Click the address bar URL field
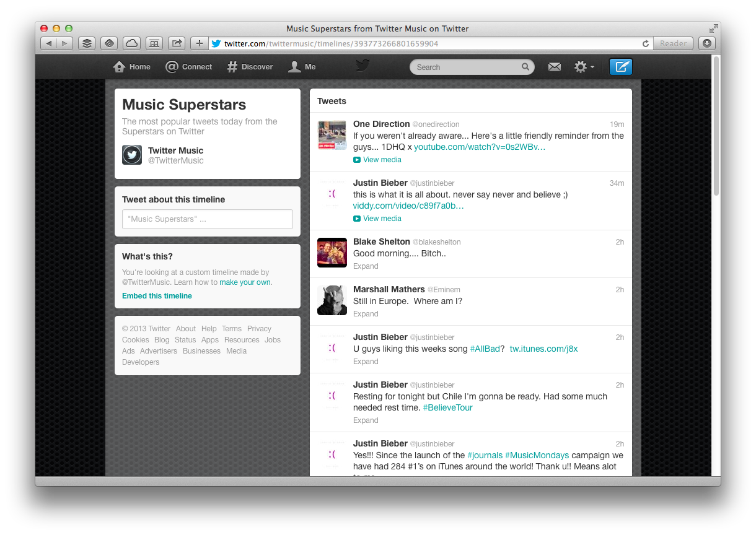This screenshot has width=756, height=535. click(431, 44)
